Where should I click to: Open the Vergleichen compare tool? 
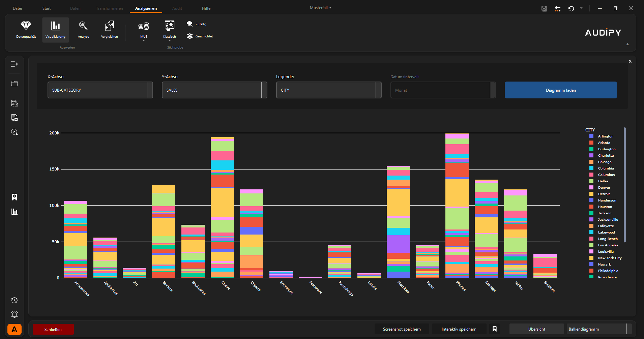tap(109, 30)
